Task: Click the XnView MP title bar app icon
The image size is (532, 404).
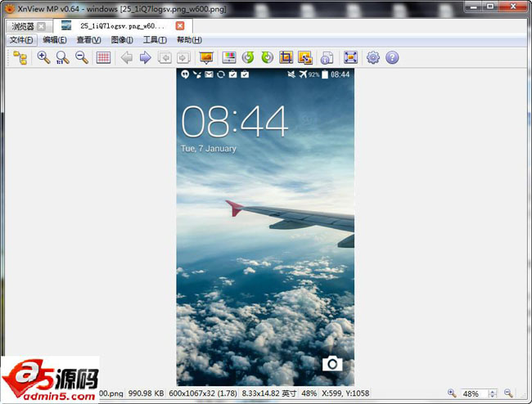Action: click(10, 8)
